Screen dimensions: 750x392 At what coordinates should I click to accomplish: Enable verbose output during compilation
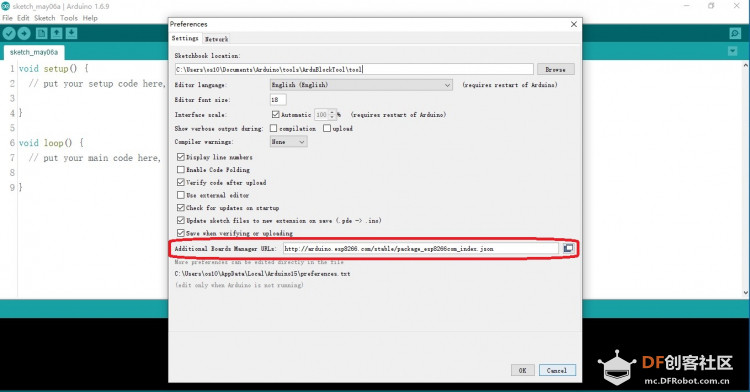coord(274,128)
